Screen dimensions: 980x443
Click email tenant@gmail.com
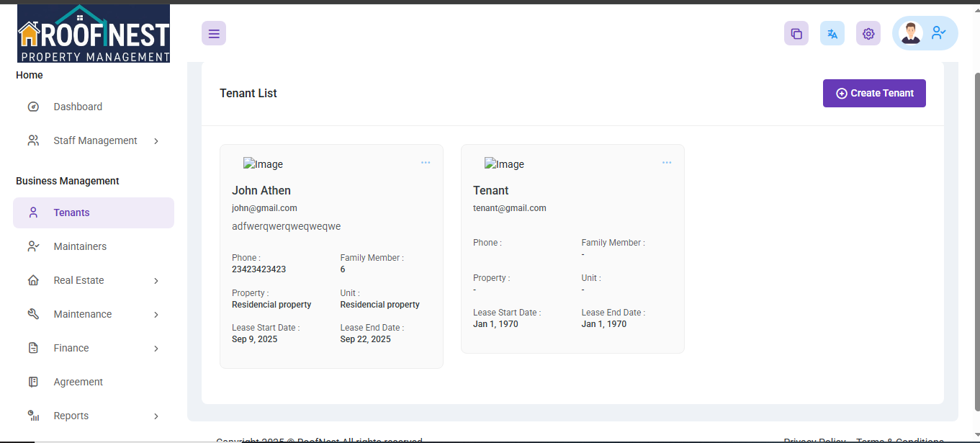pos(509,208)
